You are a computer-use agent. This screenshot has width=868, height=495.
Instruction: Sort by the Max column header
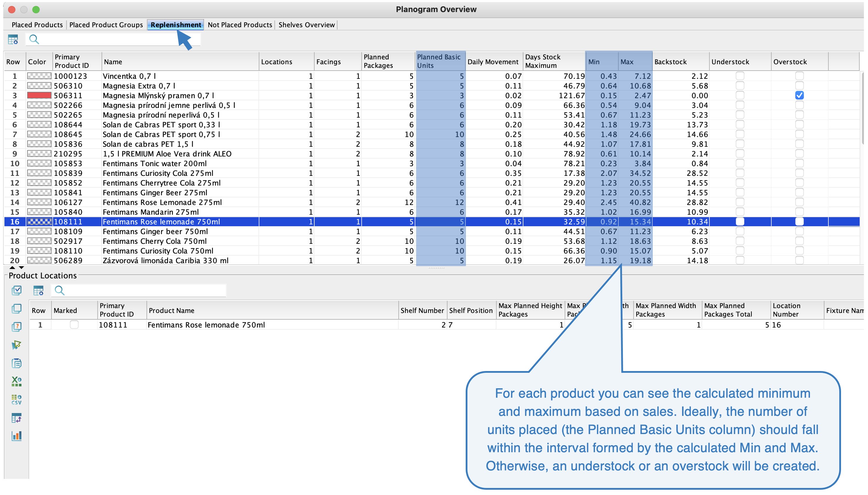[635, 61]
